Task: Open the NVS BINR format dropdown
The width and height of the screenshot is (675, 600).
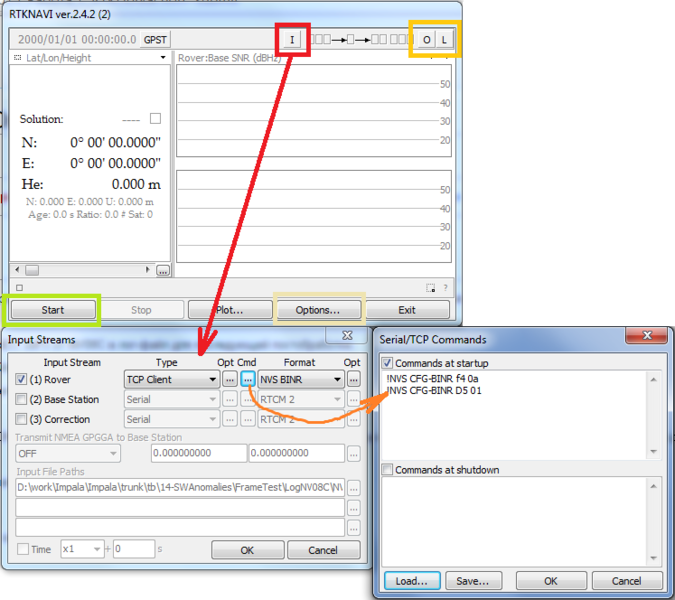Action: tap(300, 380)
